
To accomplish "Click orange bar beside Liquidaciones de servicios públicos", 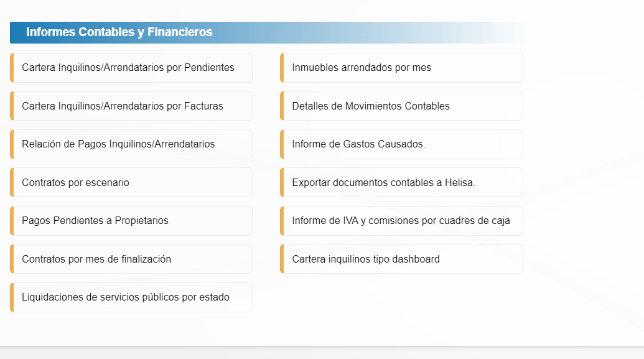I will (x=12, y=297).
